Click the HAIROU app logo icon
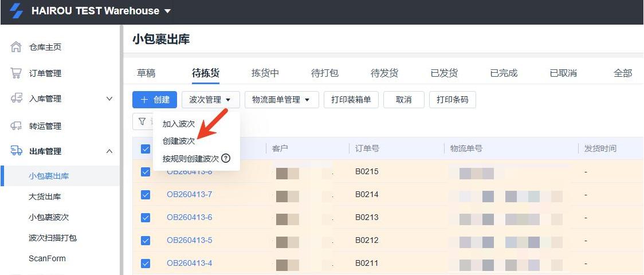The image size is (644, 275). (17, 11)
